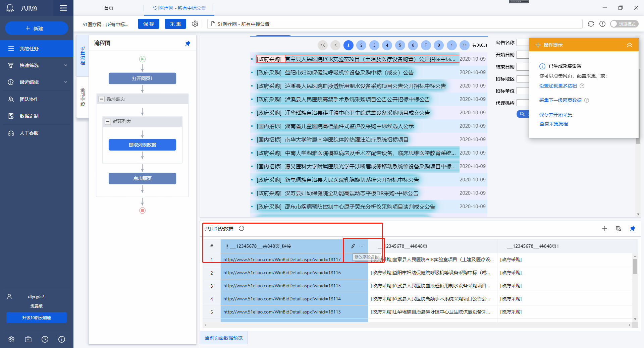Click the blue search button icon
This screenshot has height=348, width=644.
tap(522, 114)
